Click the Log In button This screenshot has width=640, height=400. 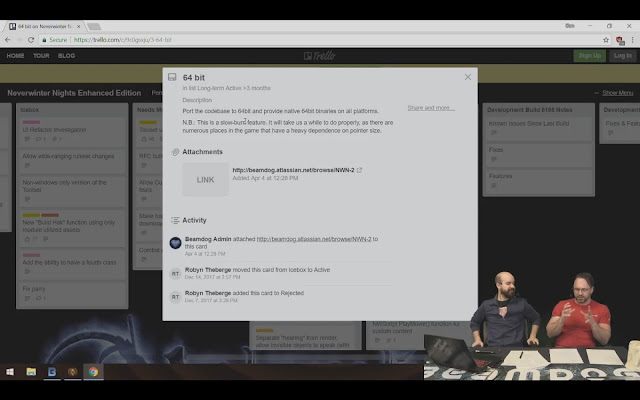[622, 56]
